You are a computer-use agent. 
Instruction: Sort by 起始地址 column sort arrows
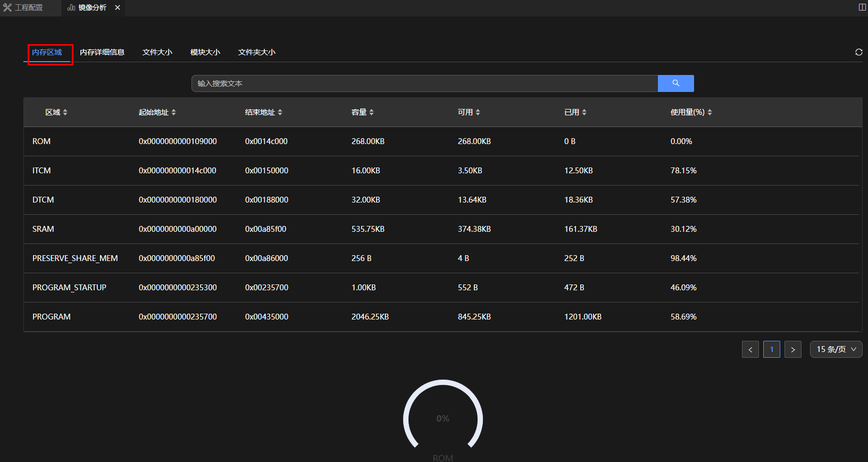(x=173, y=112)
